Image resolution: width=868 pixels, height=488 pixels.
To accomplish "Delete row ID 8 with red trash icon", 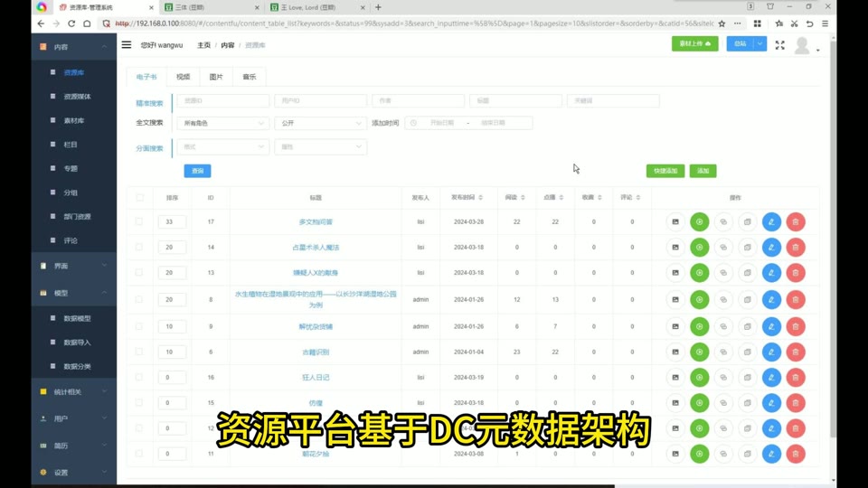I will [x=796, y=299].
